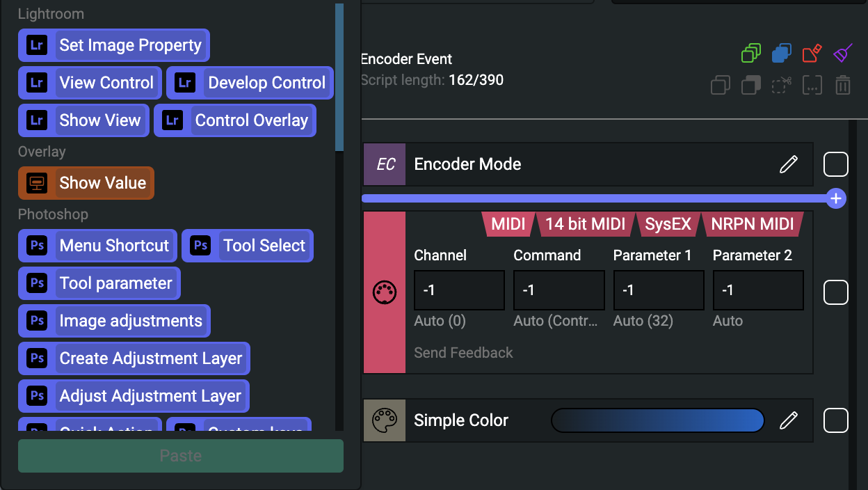Open Encoder Mode editor with pencil icon

coord(788,164)
